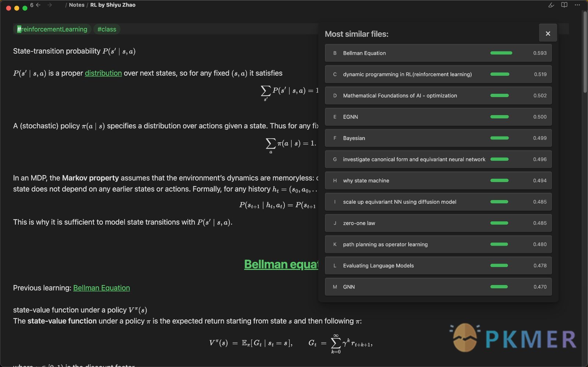Open the #reinforcementLearning tag
Viewport: 588px width, 367px height.
52,29
